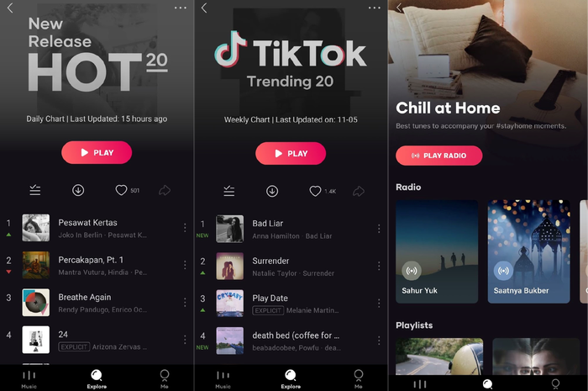Open more options for Bad Liar

[379, 229]
